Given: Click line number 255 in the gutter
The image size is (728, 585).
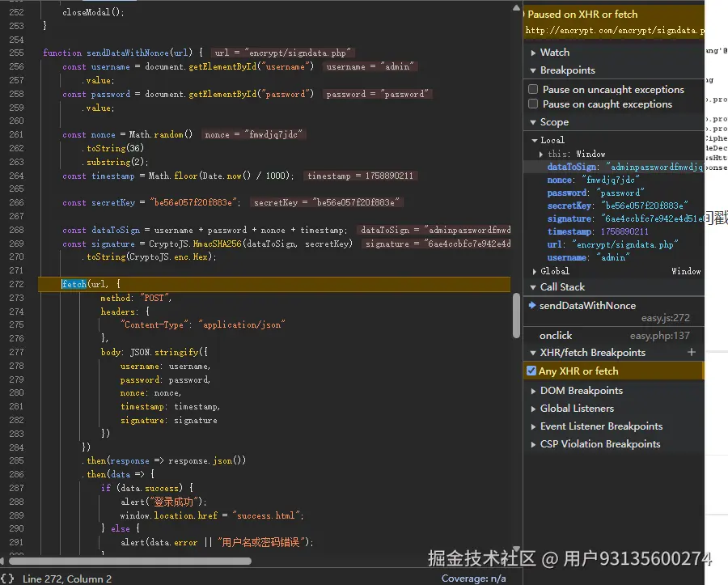Looking at the screenshot, I should click(x=16, y=53).
